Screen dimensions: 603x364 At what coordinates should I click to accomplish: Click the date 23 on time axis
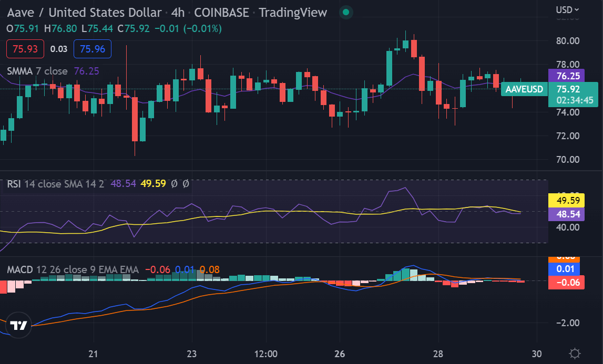(x=191, y=353)
